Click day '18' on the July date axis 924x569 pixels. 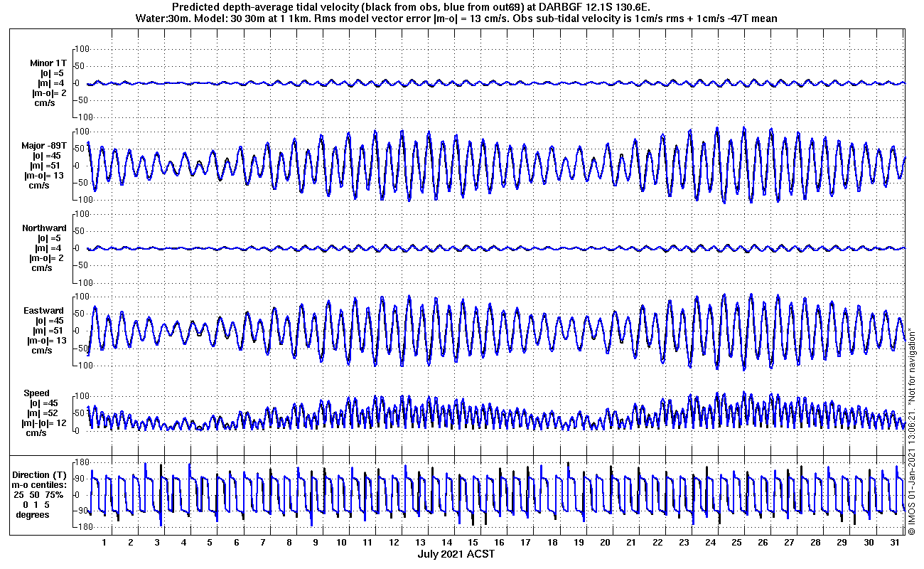pyautogui.click(x=552, y=542)
